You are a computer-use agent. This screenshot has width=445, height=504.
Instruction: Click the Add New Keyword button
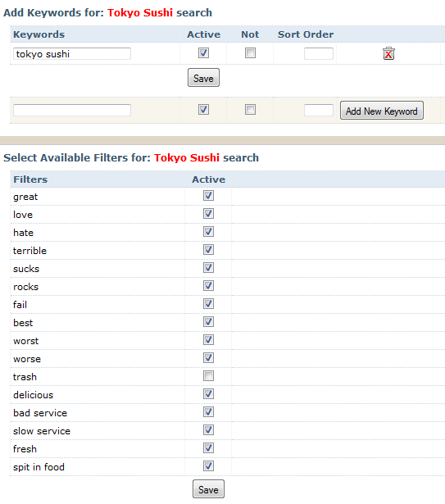point(382,111)
